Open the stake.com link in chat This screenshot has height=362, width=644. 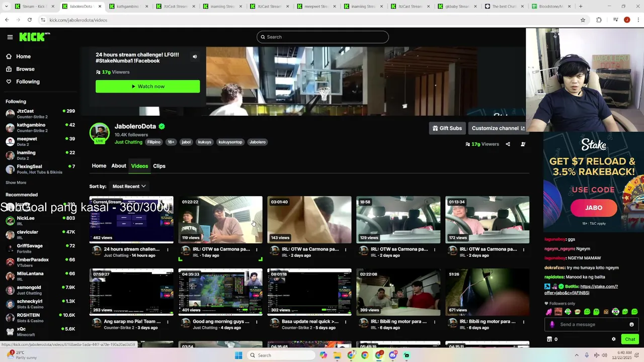(581, 290)
